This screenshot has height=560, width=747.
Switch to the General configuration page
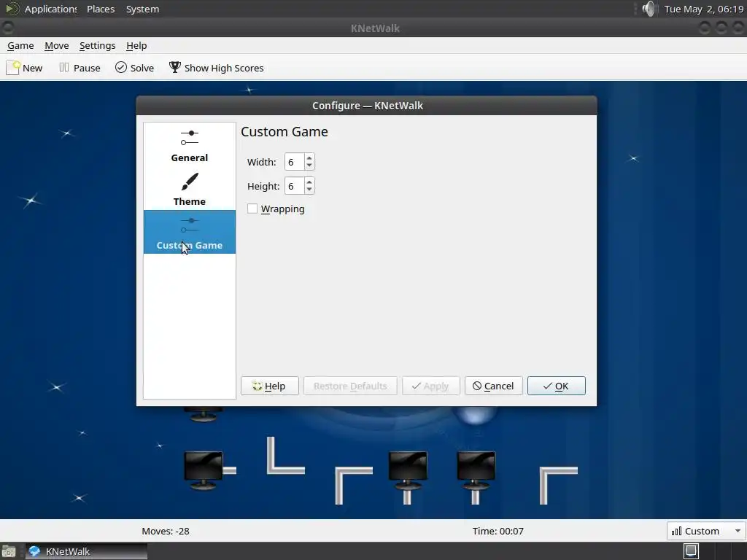tap(190, 145)
